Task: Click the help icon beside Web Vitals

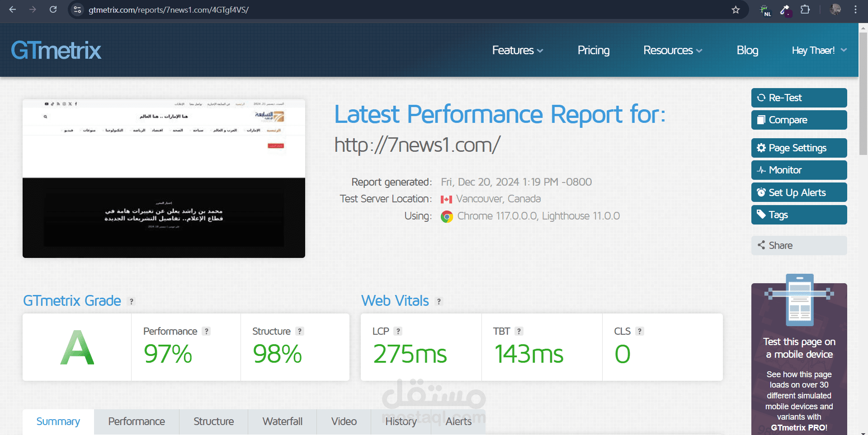Action: [x=439, y=301]
